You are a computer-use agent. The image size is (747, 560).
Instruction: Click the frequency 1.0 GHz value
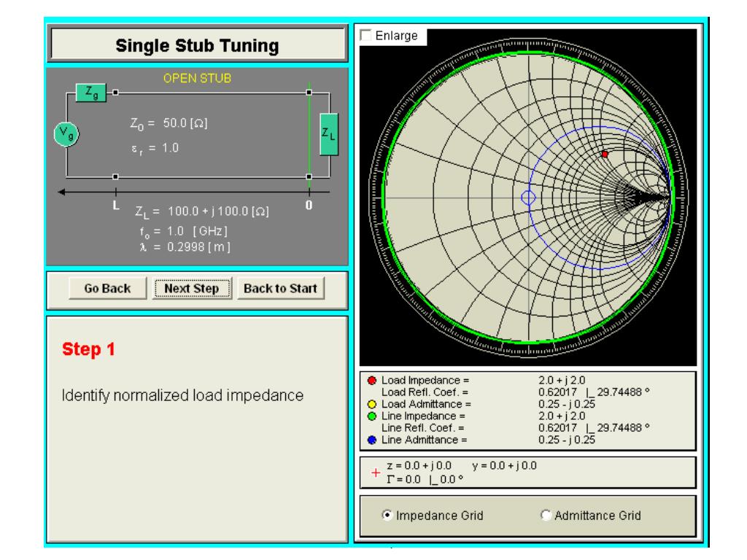click(183, 232)
